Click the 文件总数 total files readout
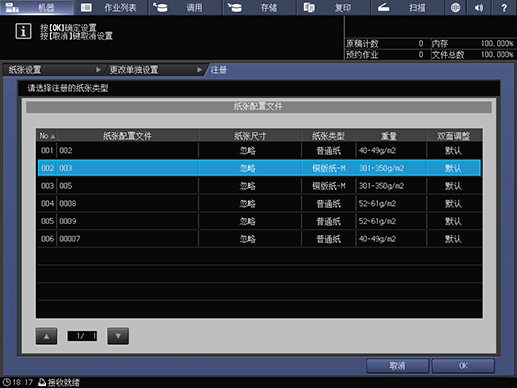Viewport: 517px width, 388px height. point(473,54)
